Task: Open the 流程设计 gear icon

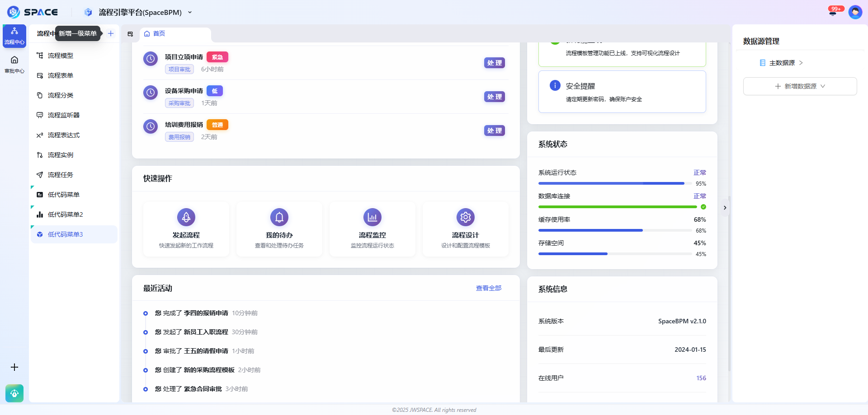Action: tap(465, 217)
